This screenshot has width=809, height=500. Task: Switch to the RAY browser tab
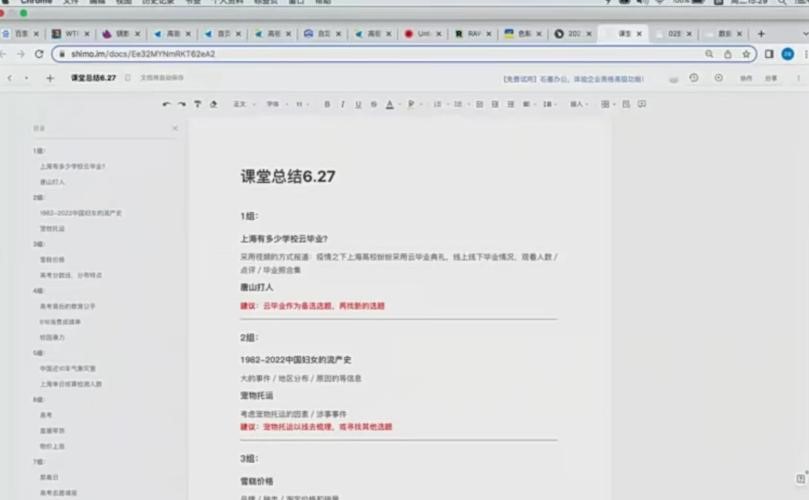(475, 33)
